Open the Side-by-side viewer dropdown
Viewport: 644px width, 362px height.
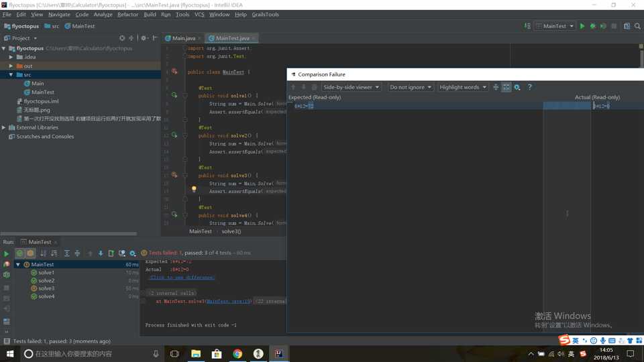(x=351, y=87)
